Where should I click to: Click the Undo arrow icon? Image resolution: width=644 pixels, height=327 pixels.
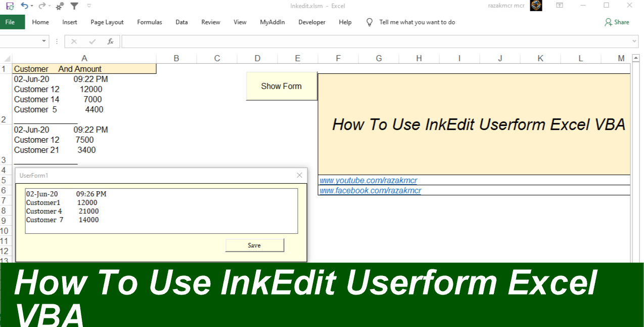coord(24,6)
